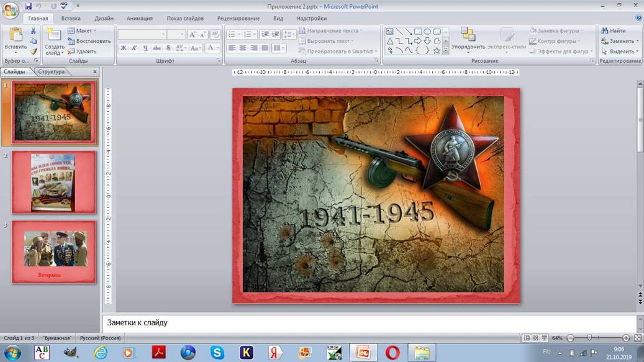Justify the paragraph text

(x=265, y=48)
